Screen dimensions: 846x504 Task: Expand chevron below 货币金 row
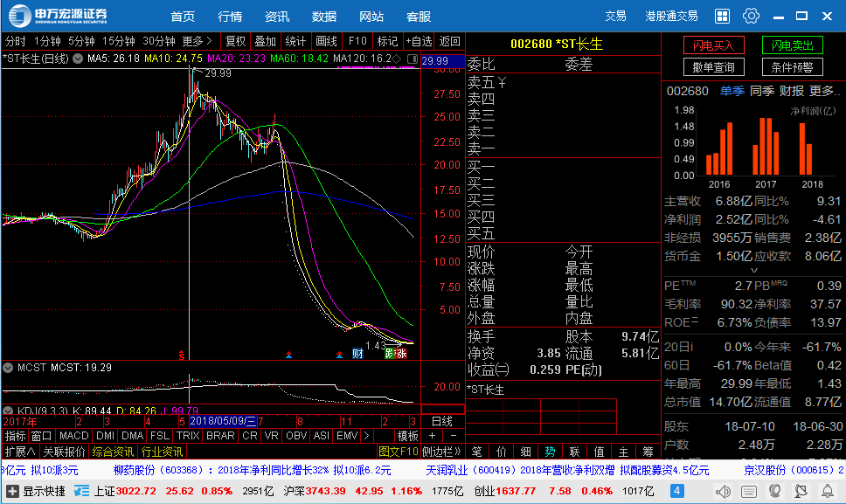pyautogui.click(x=754, y=271)
